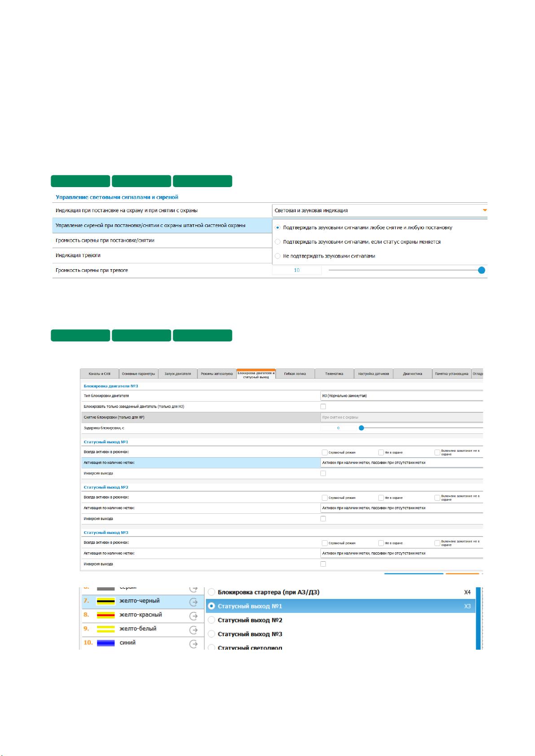Click the yellow-black wire color swatch

[x=106, y=601]
